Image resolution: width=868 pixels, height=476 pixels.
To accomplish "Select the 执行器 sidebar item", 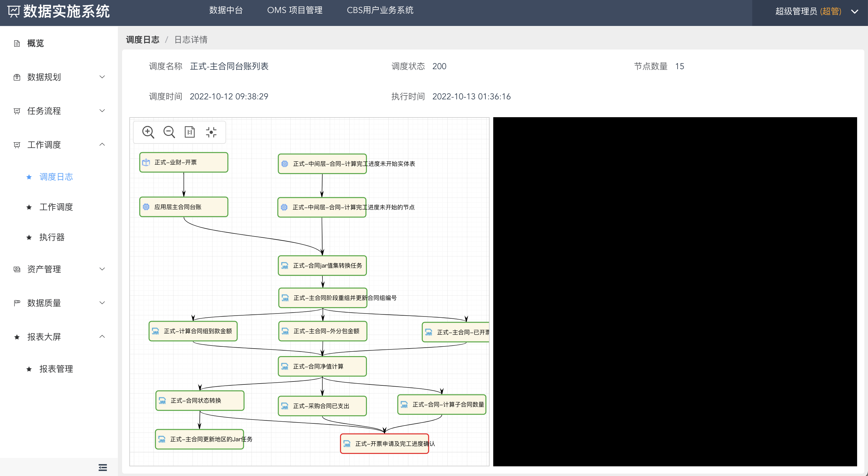I will coord(52,237).
